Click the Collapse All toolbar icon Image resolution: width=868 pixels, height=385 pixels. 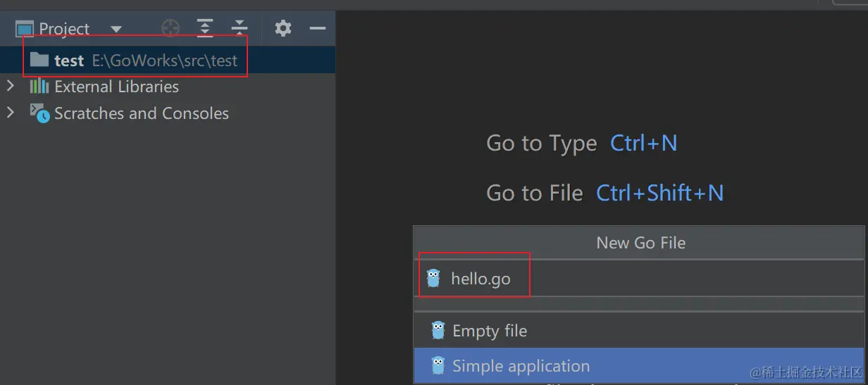point(240,28)
